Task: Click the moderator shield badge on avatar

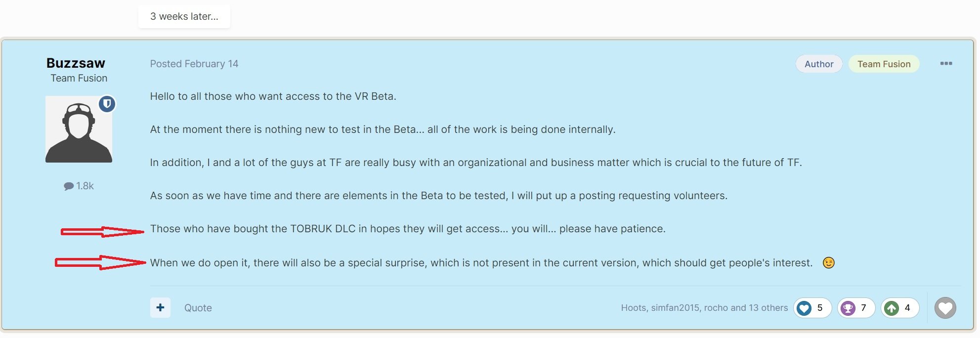Action: tap(107, 104)
